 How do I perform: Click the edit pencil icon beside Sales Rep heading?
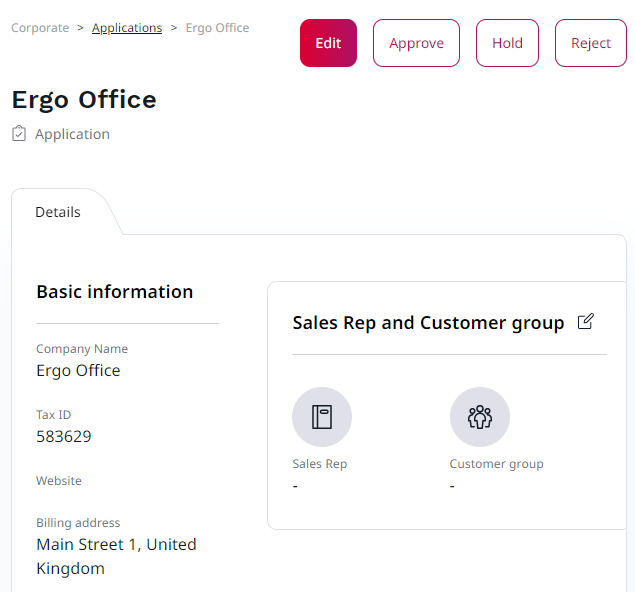pos(586,322)
